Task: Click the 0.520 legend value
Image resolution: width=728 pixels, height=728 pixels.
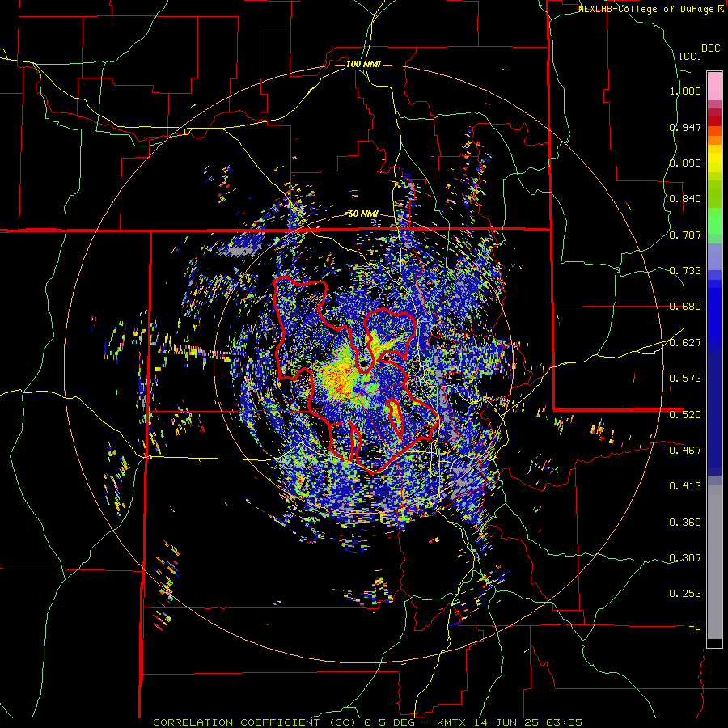Action: pyautogui.click(x=685, y=415)
